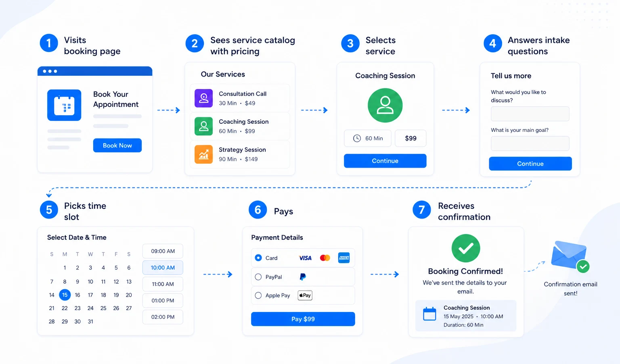Click the green Coaching Session list icon
Image resolution: width=620 pixels, height=364 pixels.
point(204,126)
